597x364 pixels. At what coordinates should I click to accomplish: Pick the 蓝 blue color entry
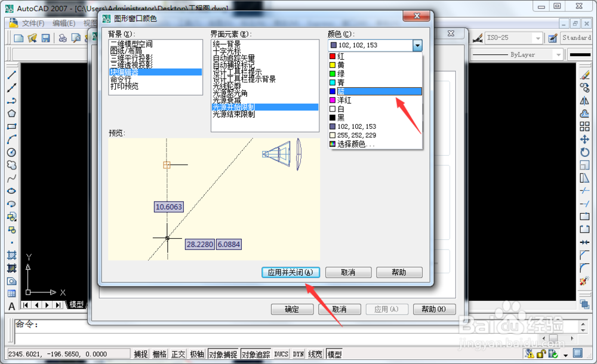pos(376,91)
